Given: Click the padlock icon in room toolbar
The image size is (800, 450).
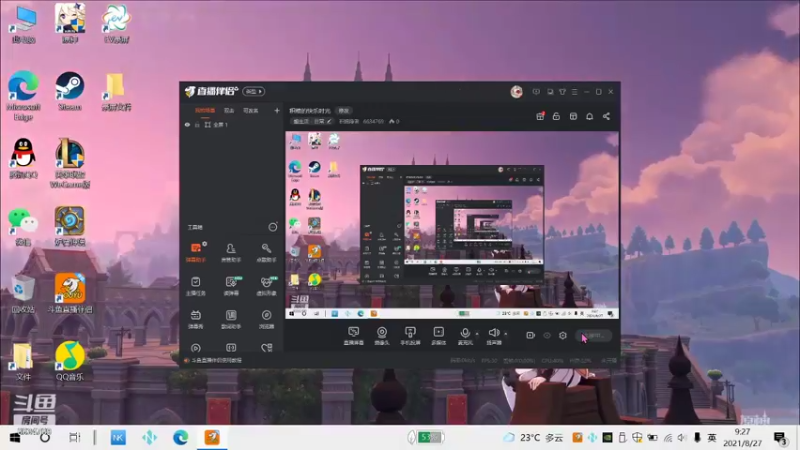Looking at the screenshot, I should pos(556,116).
